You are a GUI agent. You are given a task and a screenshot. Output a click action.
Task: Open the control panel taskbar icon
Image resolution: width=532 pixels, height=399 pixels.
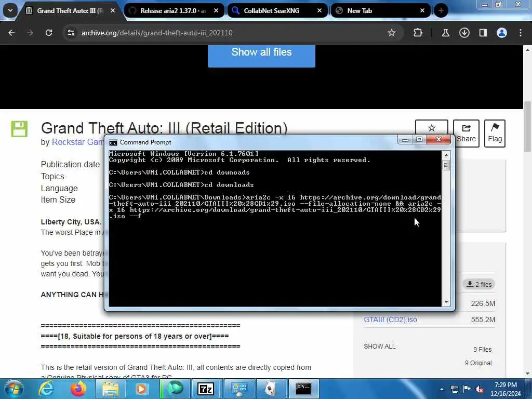coord(239,389)
